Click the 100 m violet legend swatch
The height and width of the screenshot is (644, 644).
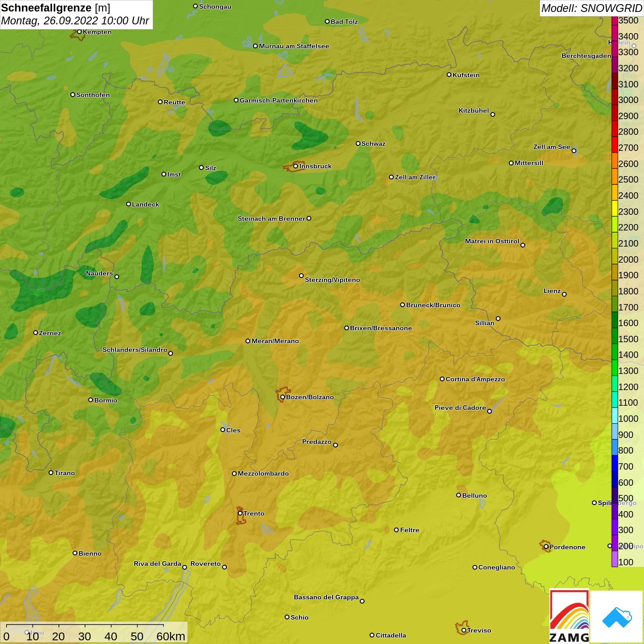[x=615, y=559]
